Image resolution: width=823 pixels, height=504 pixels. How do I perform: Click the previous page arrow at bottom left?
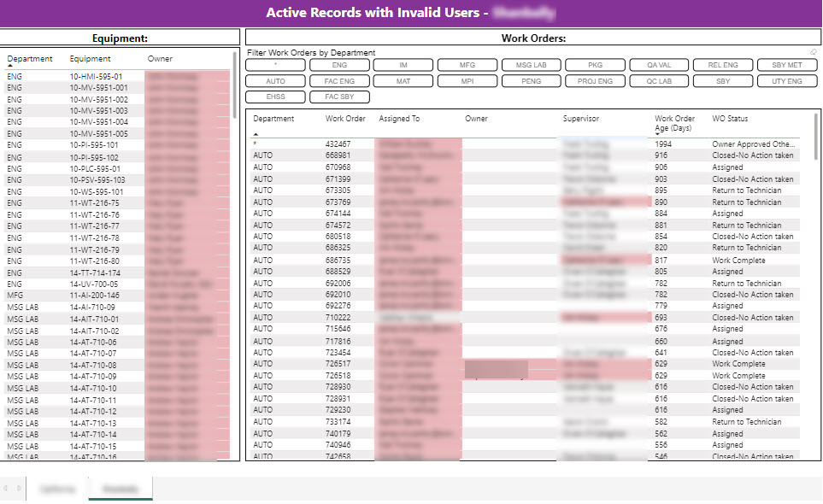pyautogui.click(x=5, y=489)
